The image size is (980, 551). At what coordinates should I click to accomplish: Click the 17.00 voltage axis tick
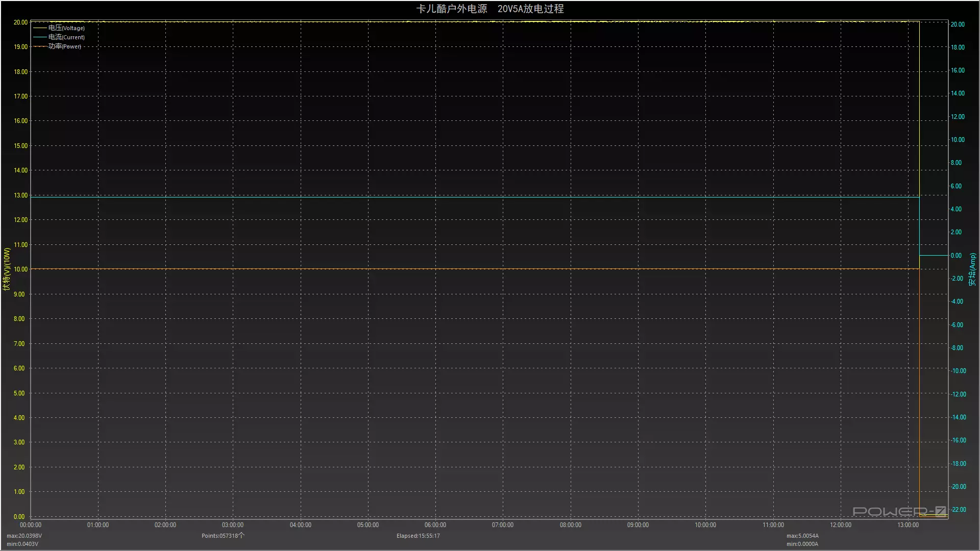point(21,96)
